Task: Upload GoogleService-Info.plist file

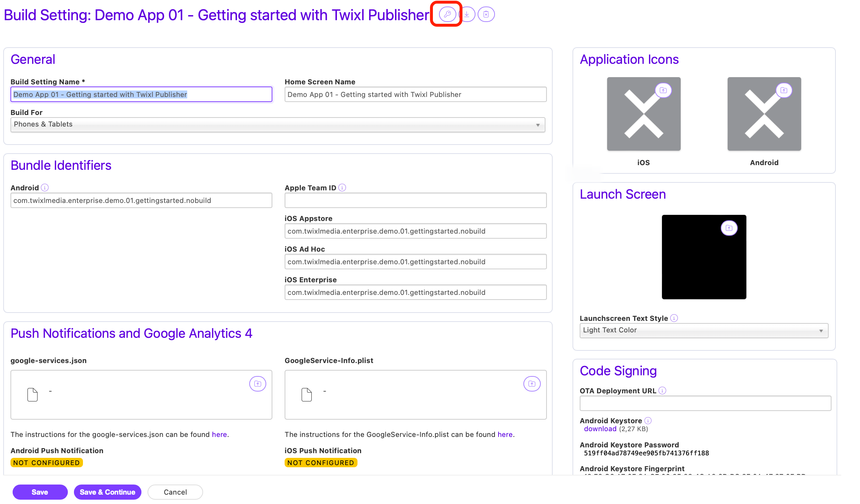Action: (x=532, y=384)
